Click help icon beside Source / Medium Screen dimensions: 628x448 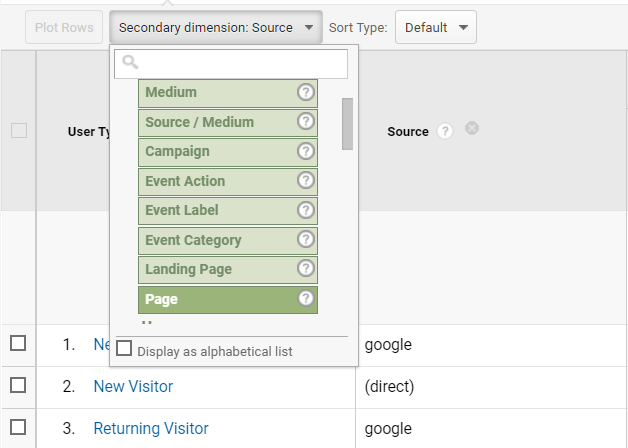pos(306,121)
